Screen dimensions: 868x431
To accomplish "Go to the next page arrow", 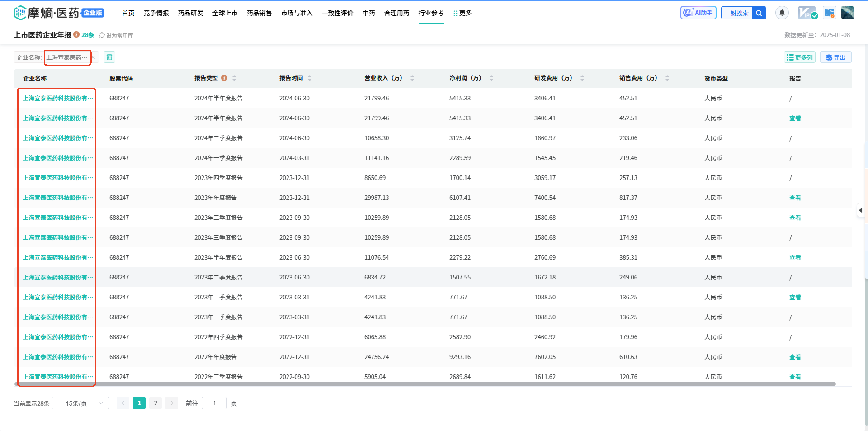I will [172, 403].
